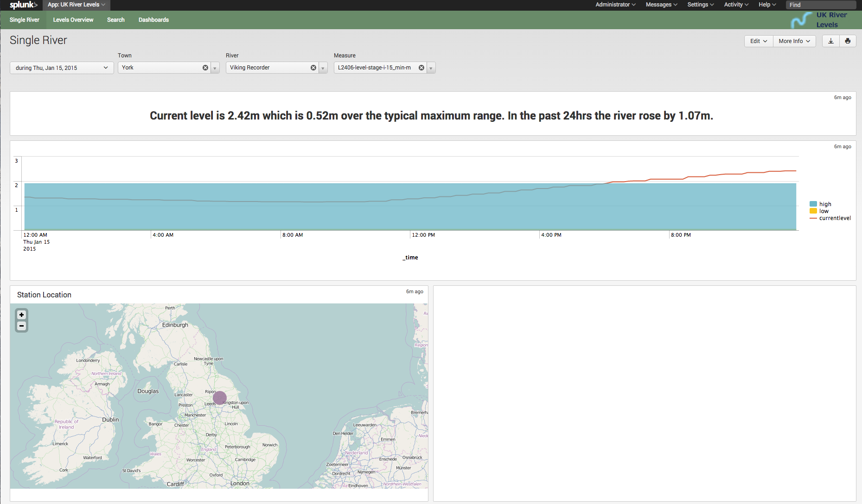Open the time range picker for Jan 15
This screenshot has width=862, height=504.
coord(62,68)
